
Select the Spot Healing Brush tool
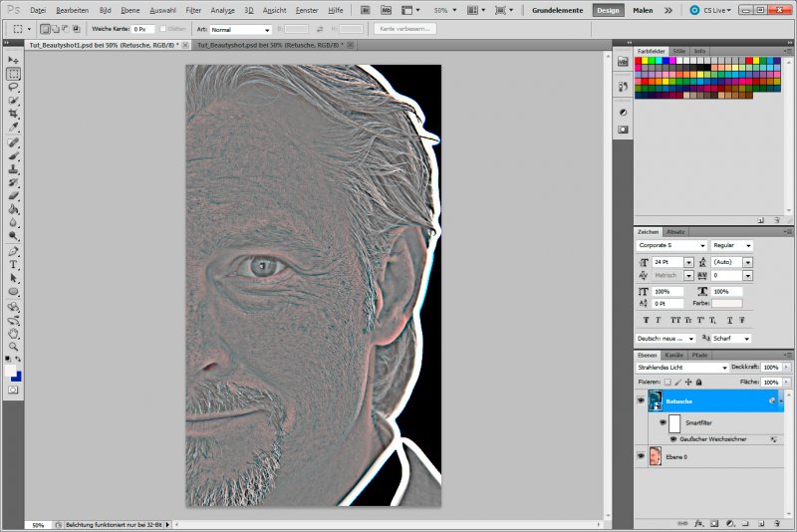[x=13, y=142]
